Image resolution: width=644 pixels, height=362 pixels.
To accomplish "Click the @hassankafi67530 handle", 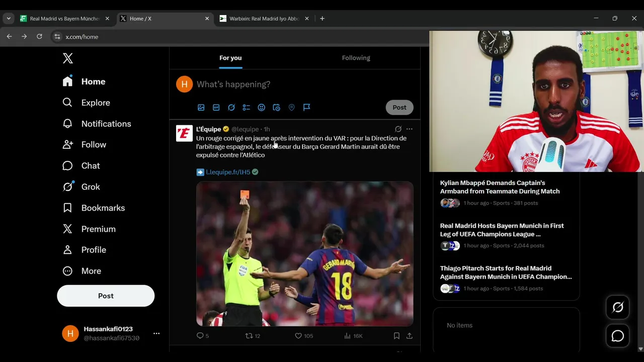I will (112, 338).
